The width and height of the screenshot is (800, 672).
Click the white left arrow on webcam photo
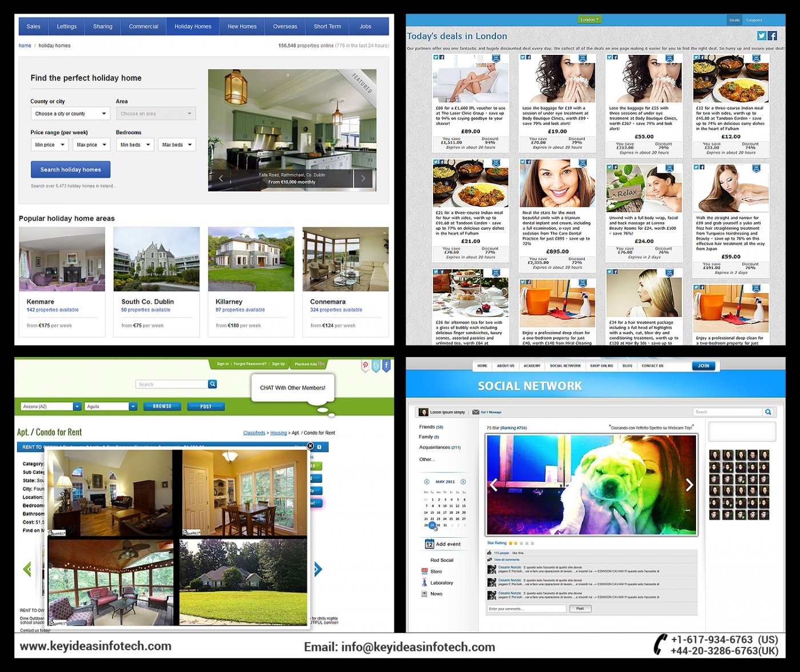click(494, 485)
